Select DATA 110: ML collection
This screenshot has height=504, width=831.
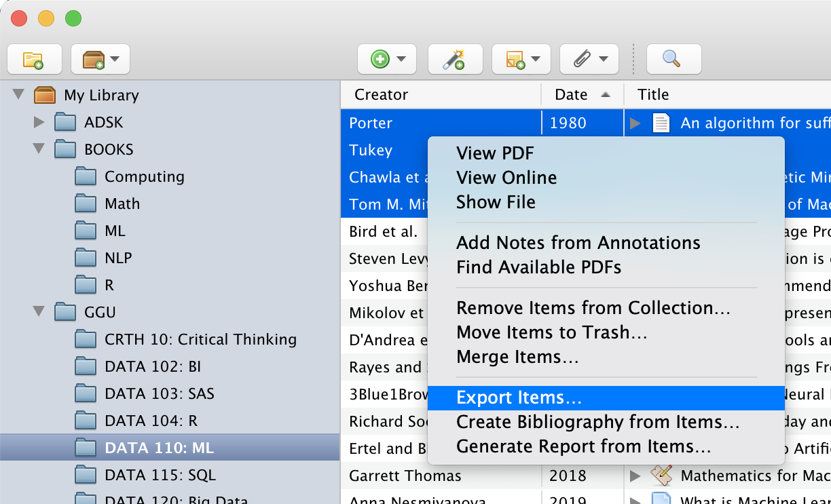coord(170,448)
